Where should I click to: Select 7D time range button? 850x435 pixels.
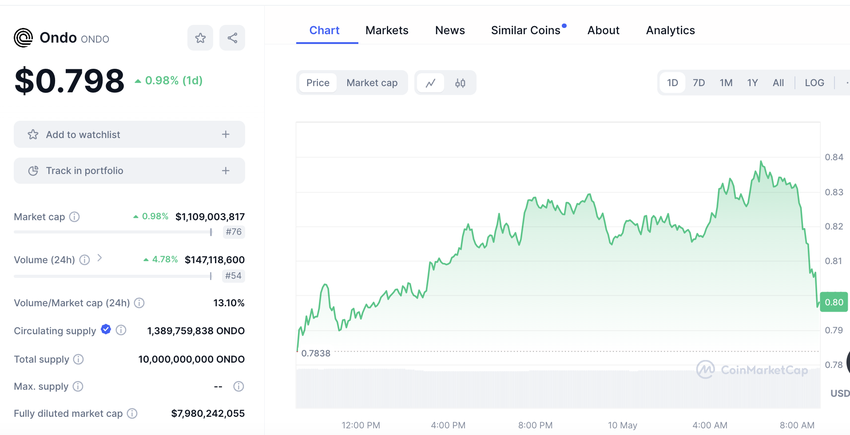tap(699, 83)
